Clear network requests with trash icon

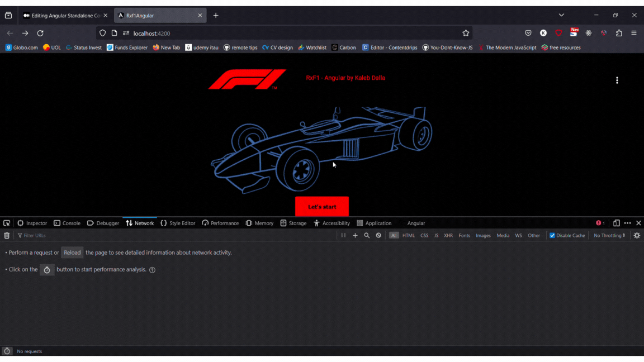(7, 236)
